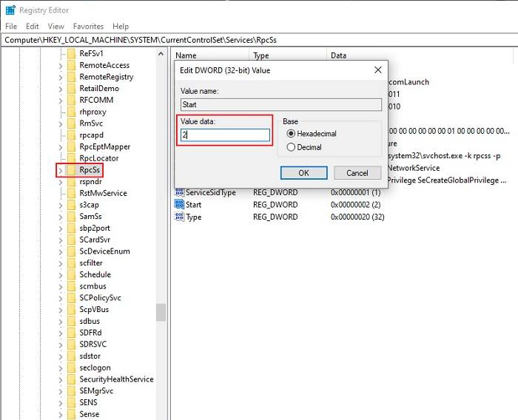Select the rspndr folder icon
518x420 pixels.
(x=71, y=182)
